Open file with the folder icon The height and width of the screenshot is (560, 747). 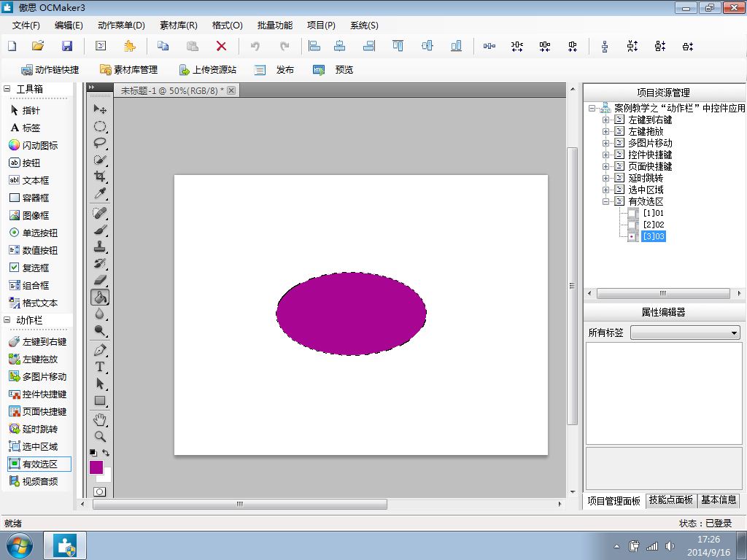[x=38, y=46]
